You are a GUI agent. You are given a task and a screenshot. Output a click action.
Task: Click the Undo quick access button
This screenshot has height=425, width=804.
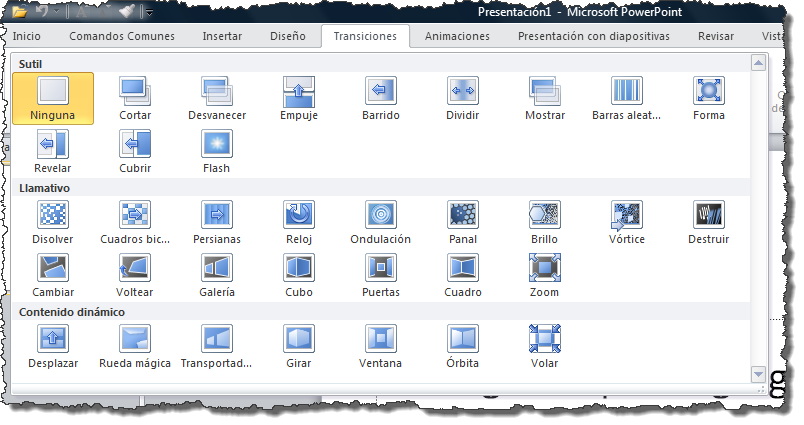pyautogui.click(x=42, y=11)
